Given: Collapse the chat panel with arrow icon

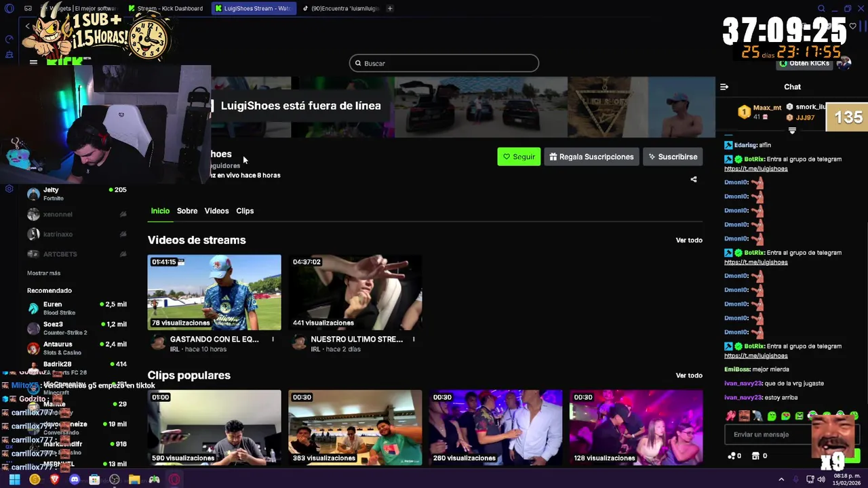Looking at the screenshot, I should point(724,87).
